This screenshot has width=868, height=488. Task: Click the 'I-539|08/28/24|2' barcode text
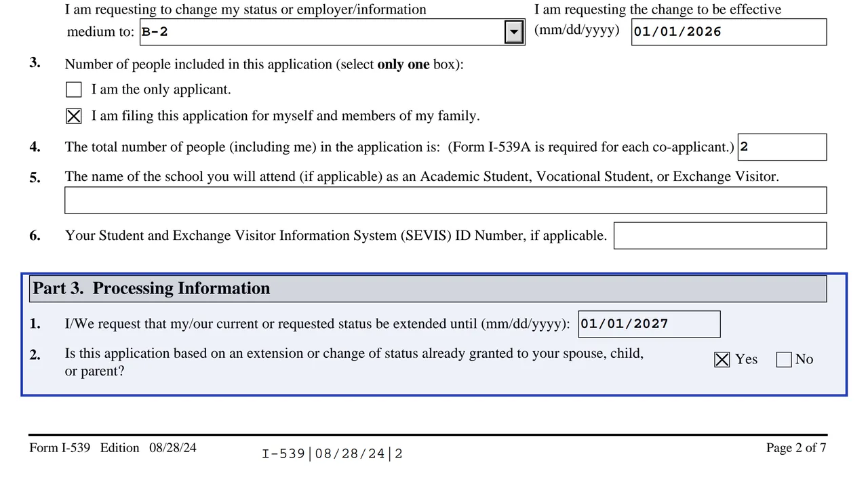pyautogui.click(x=332, y=453)
